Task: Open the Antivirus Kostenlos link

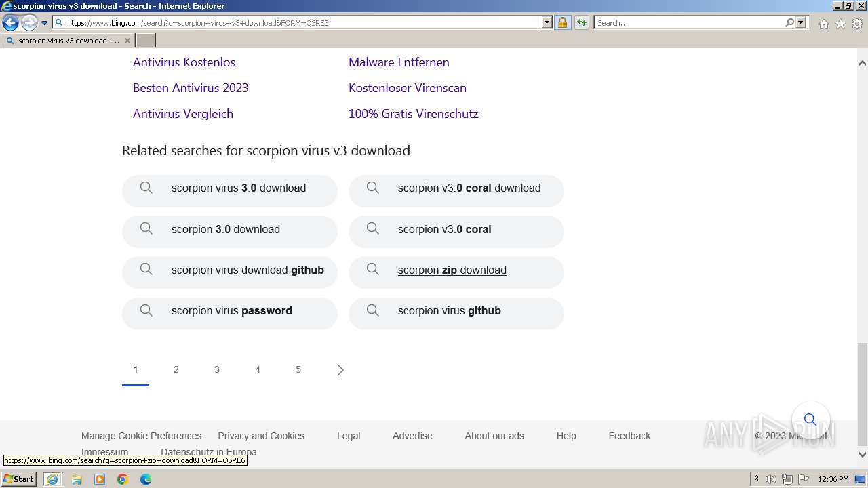Action: click(184, 62)
